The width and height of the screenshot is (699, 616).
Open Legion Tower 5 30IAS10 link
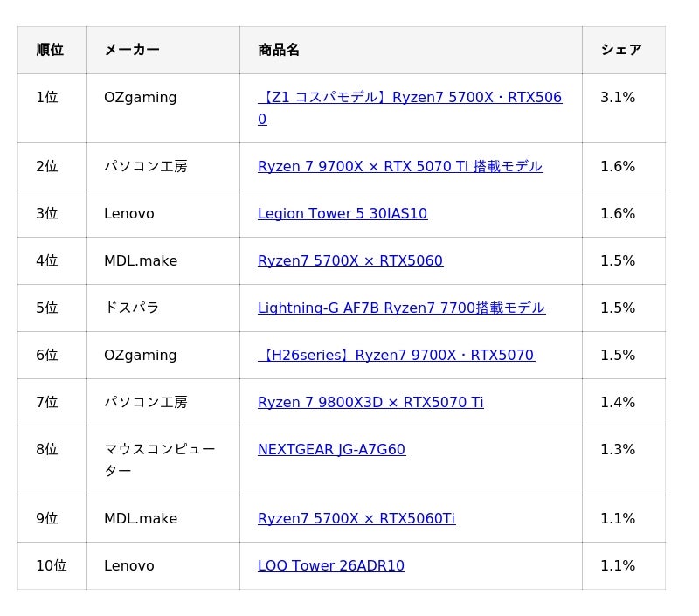pos(343,214)
